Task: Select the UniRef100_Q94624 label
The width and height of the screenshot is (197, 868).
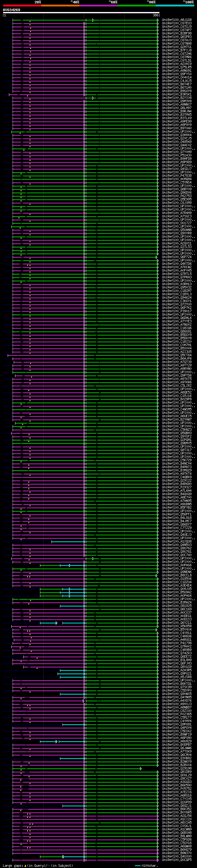Action: pyautogui.click(x=177, y=297)
